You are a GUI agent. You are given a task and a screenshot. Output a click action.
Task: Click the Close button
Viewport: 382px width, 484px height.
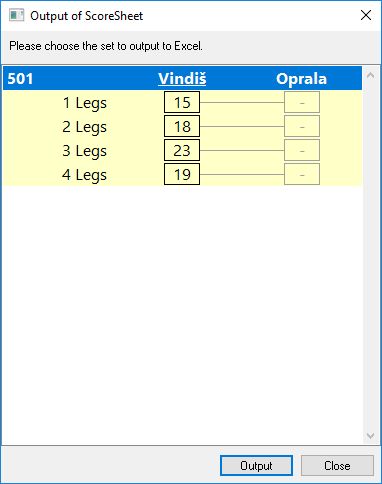(x=337, y=465)
